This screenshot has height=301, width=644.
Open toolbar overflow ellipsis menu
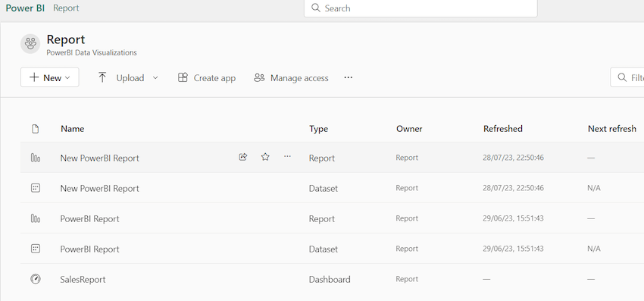point(349,77)
